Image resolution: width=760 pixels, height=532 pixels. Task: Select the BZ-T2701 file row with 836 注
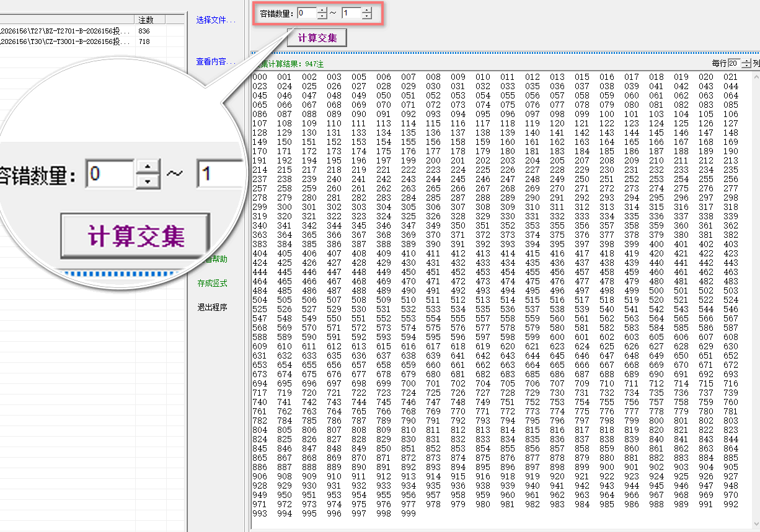click(x=93, y=30)
